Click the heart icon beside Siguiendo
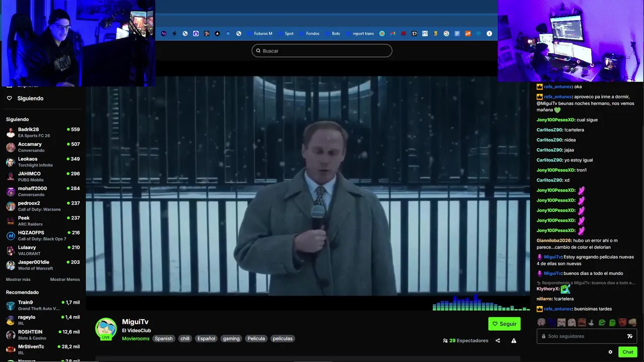The height and width of the screenshot is (362, 644). 9,98
